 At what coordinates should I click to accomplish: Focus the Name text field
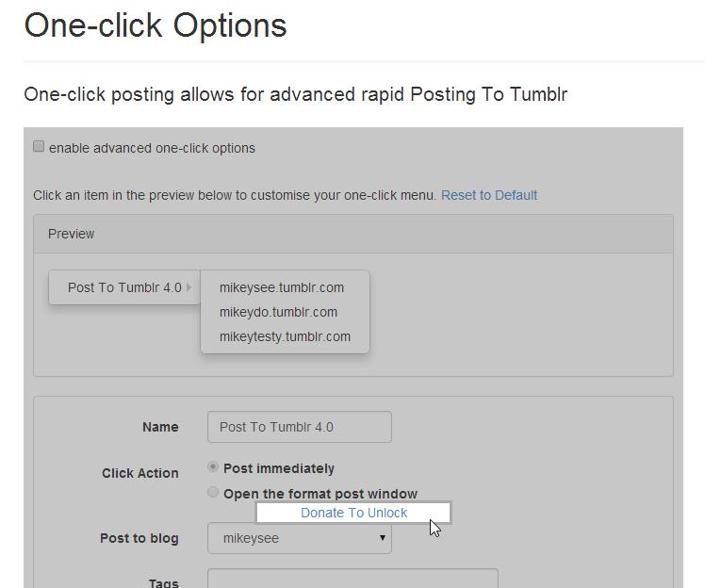pyautogui.click(x=300, y=427)
